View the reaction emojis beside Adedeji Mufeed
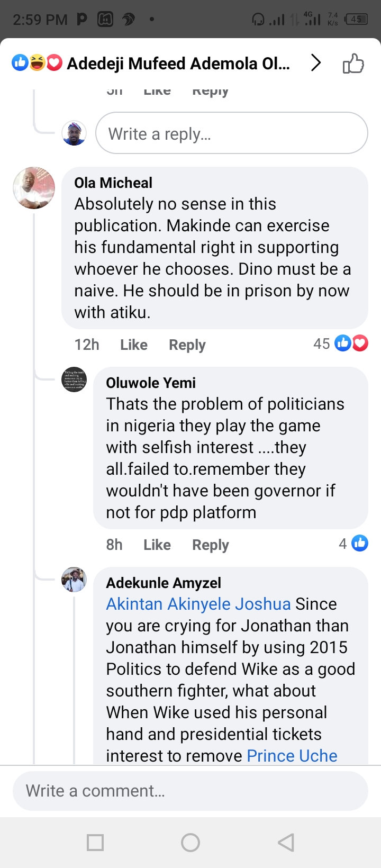The height and width of the screenshot is (868, 381). click(37, 63)
